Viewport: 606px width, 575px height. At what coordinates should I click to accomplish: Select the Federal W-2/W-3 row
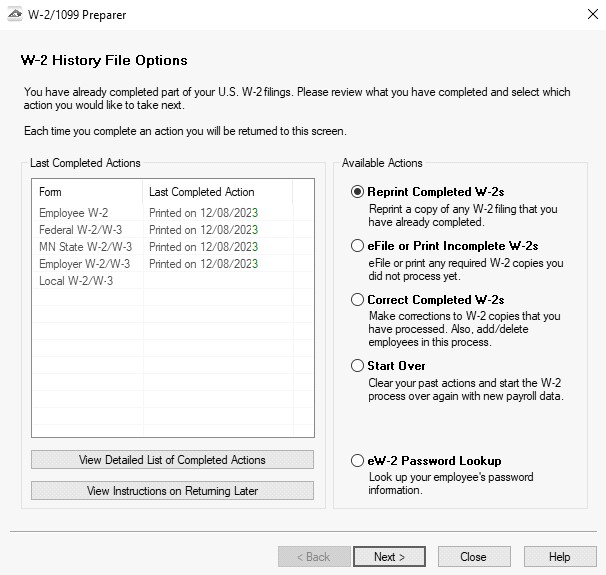click(x=173, y=230)
